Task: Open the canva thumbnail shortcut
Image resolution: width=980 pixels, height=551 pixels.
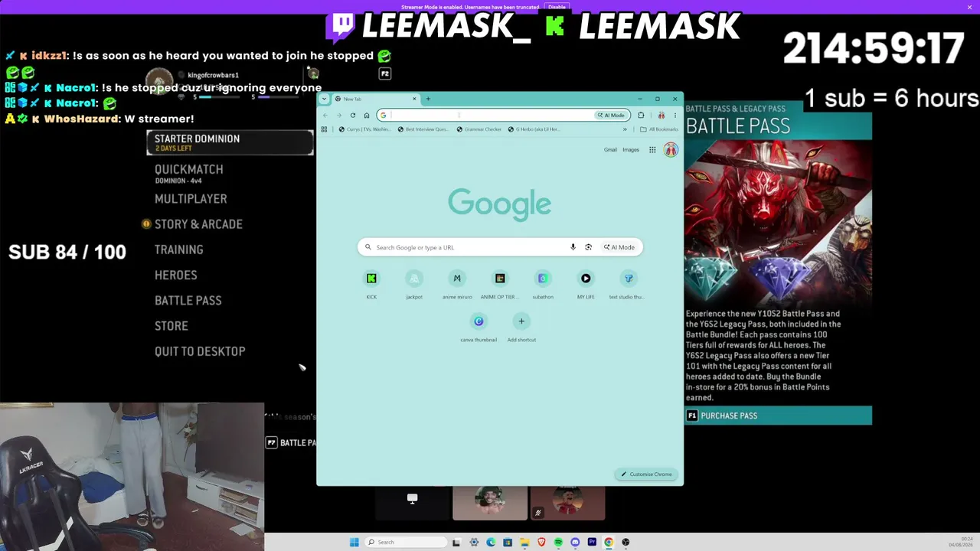Action: [x=479, y=327]
